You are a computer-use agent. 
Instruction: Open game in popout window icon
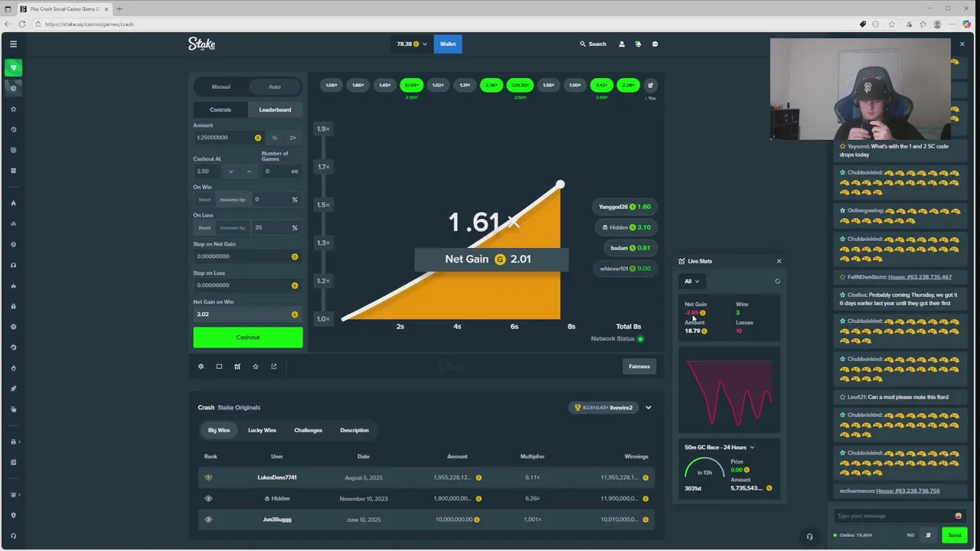click(273, 367)
